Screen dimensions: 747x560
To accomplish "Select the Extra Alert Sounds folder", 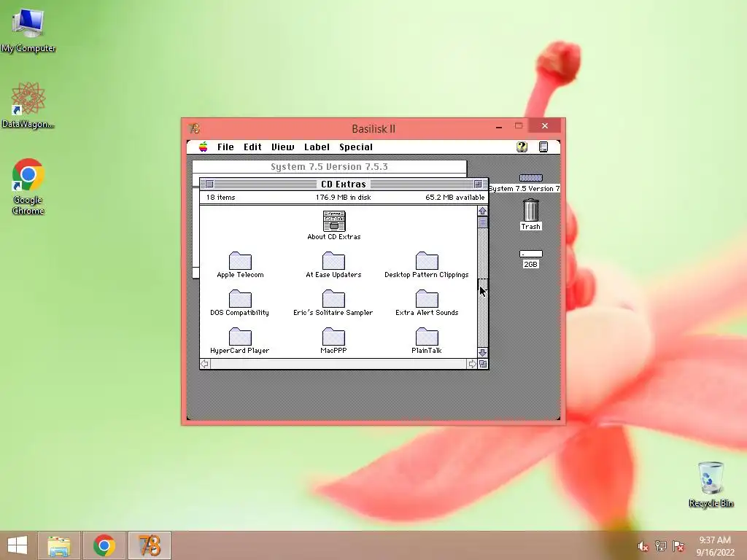I will (427, 298).
